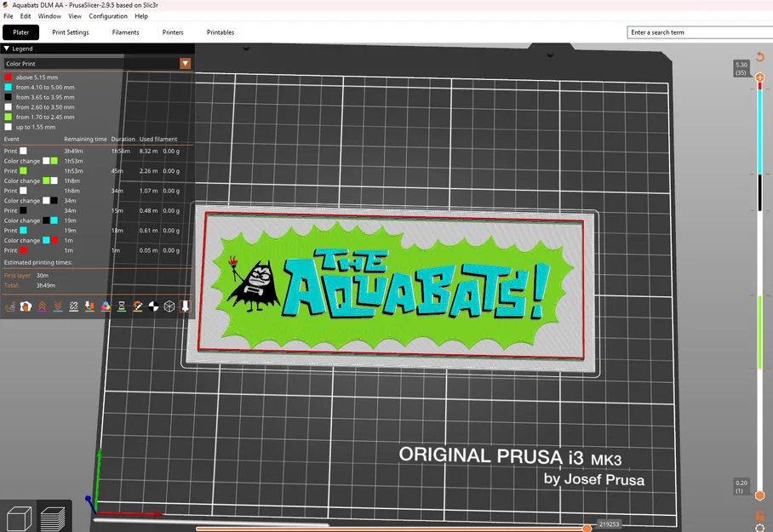Viewport: 773px width, 532px height.
Task: Select the Plater tab
Action: [20, 32]
